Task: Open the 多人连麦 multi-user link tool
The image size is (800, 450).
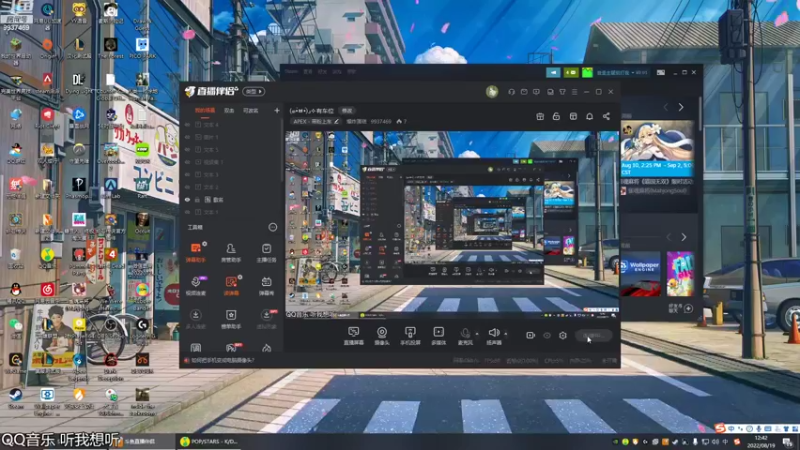Action: pos(195,319)
